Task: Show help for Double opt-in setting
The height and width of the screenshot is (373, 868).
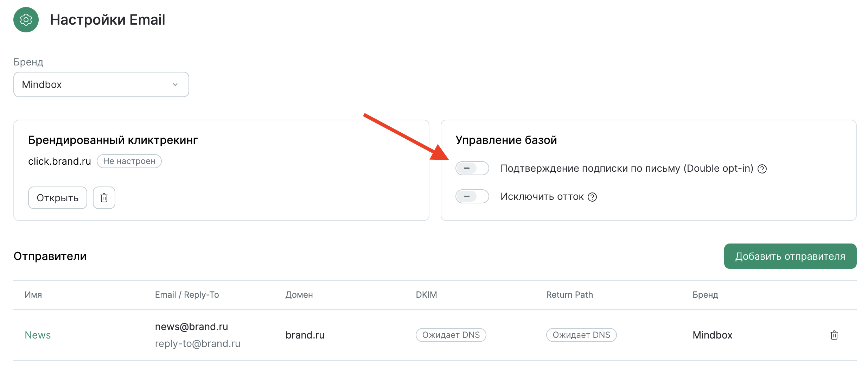Action: (762, 169)
